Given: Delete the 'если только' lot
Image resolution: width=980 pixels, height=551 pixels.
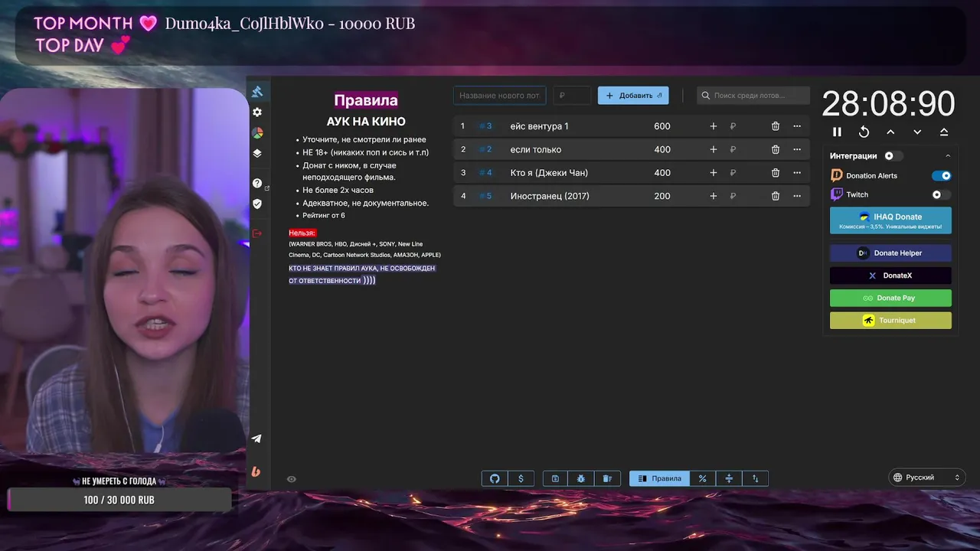Looking at the screenshot, I should pyautogui.click(x=776, y=149).
